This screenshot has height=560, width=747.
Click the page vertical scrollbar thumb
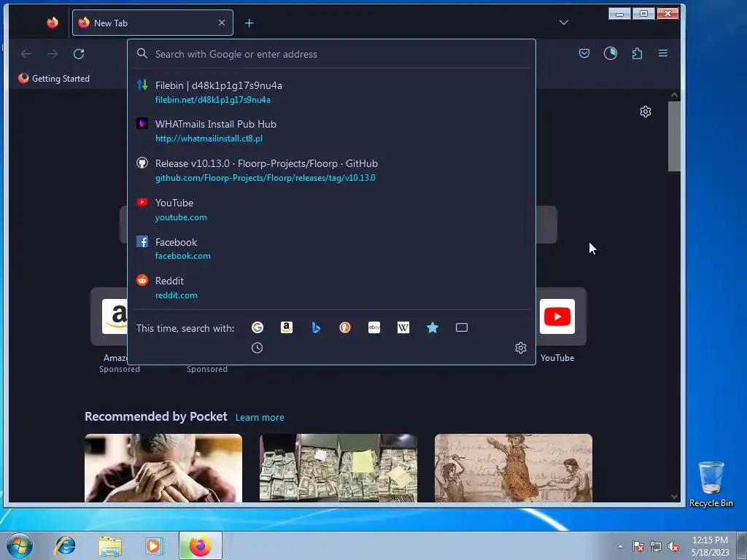tap(674, 136)
